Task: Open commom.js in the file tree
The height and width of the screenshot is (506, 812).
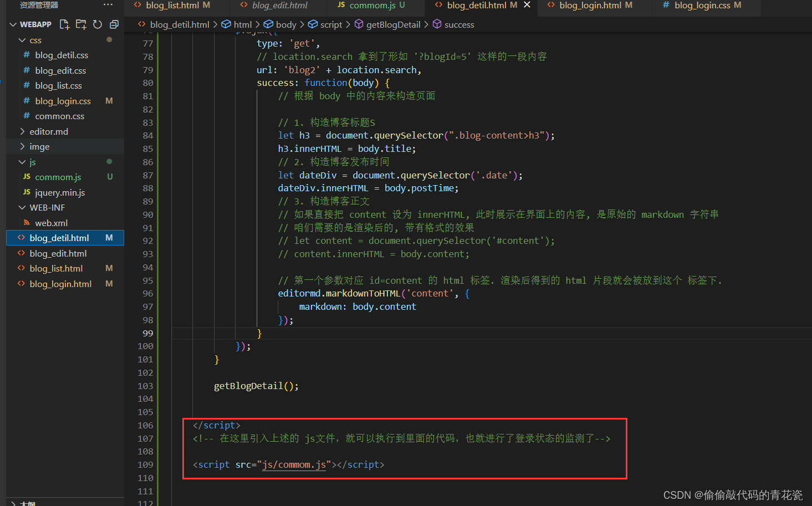Action: [58, 177]
